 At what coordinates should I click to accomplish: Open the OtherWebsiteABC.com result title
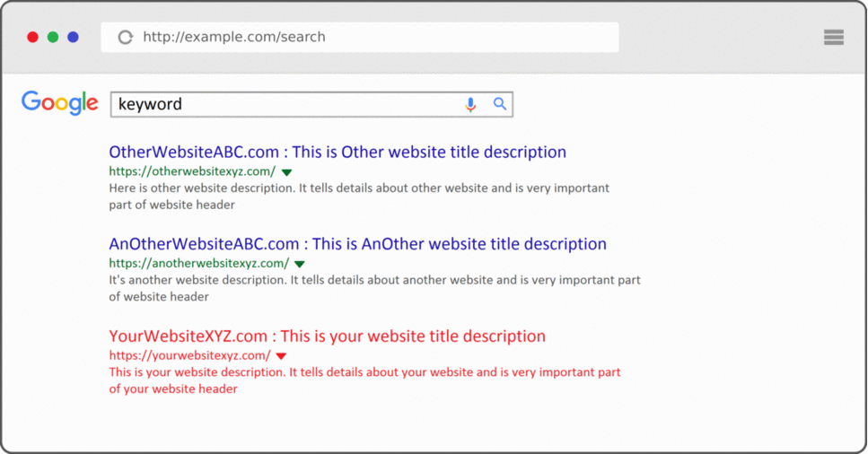click(338, 152)
